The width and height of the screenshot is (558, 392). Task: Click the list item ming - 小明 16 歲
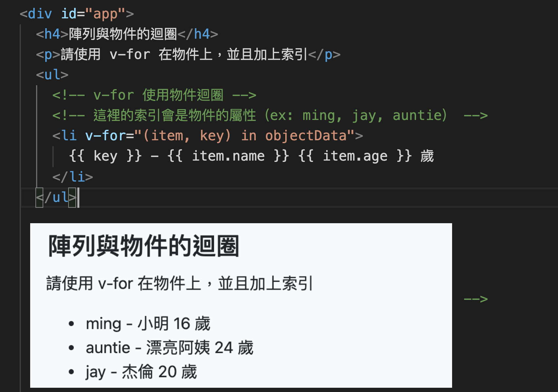point(148,324)
